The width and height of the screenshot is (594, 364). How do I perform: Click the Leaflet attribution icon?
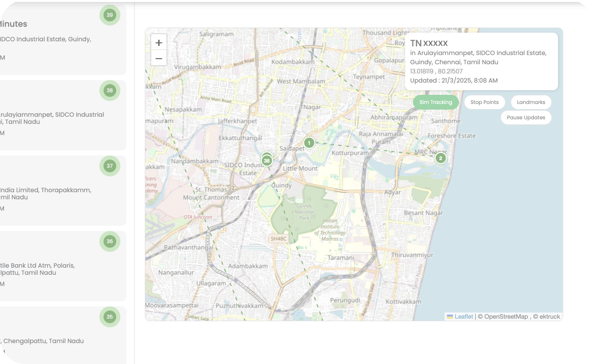(450, 316)
